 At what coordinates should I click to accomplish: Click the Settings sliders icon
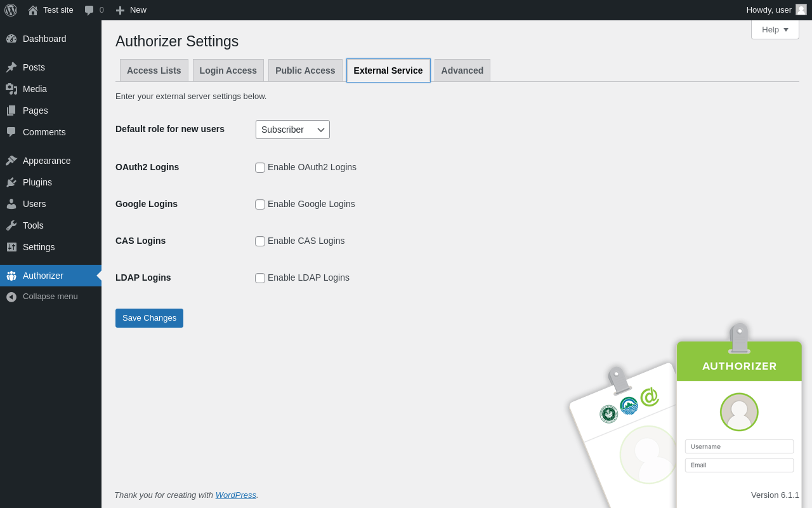11,247
